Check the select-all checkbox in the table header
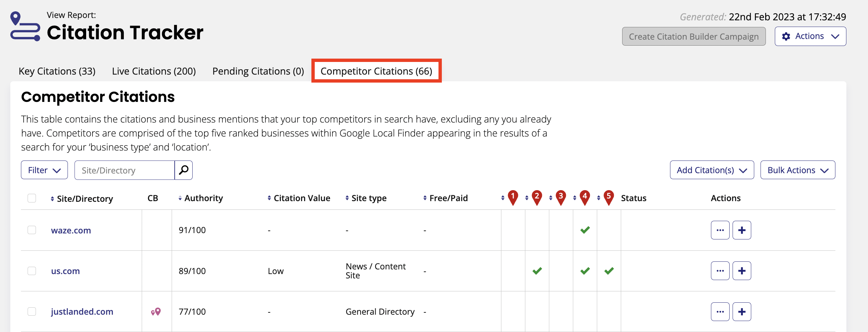Screen dimensions: 868x332 32,198
